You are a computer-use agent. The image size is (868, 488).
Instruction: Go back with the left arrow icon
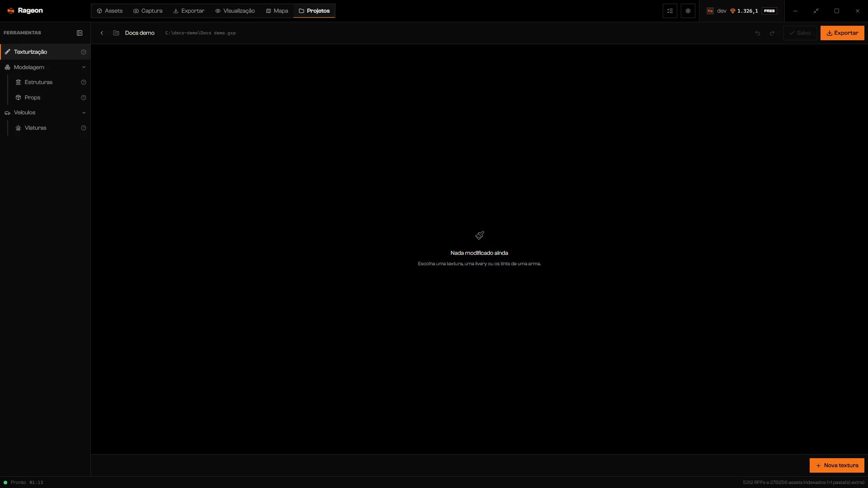coord(102,33)
